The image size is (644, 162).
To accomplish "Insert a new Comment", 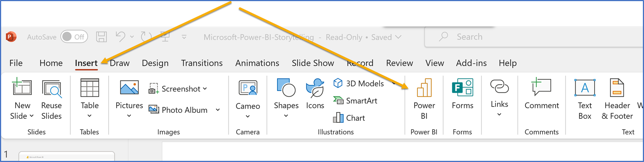I will point(541,94).
